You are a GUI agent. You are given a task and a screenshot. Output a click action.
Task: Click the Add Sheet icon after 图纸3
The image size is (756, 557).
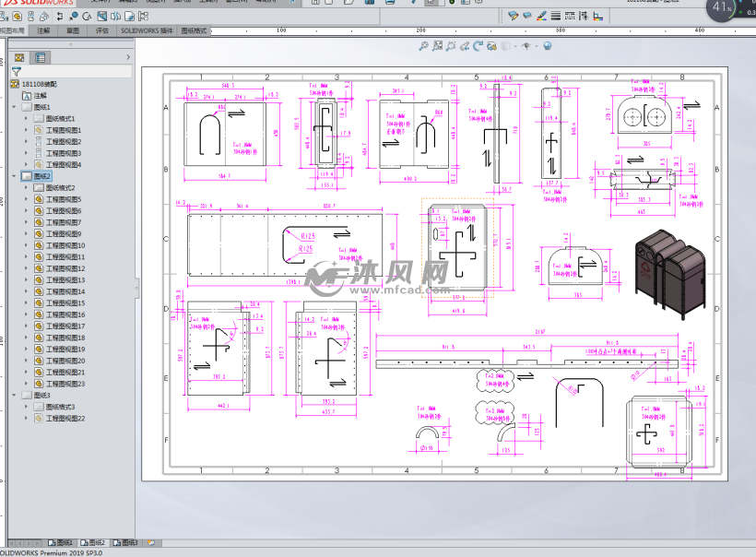[150, 543]
